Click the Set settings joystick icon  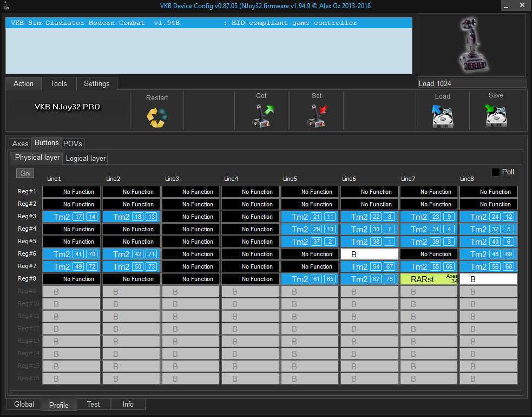[x=317, y=116]
